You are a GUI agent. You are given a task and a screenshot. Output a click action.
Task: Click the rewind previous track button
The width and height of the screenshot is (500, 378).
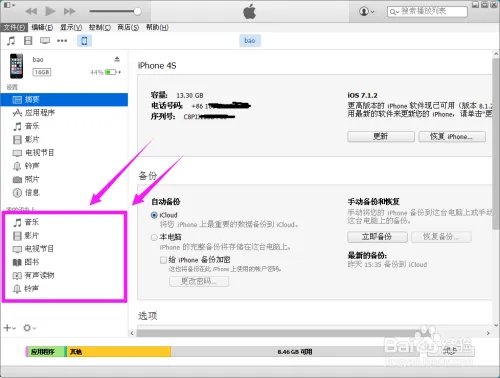point(31,11)
